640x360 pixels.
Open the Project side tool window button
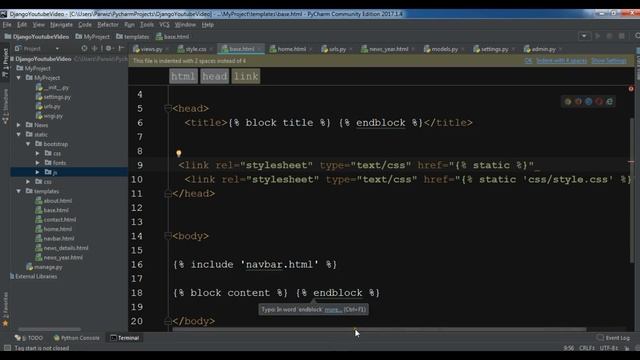click(x=5, y=63)
